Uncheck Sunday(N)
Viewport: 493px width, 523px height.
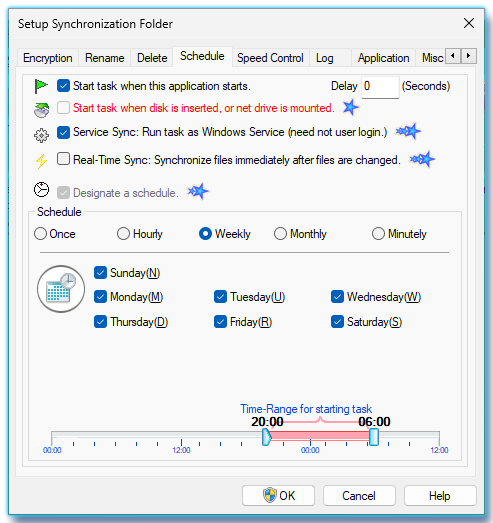tap(100, 273)
